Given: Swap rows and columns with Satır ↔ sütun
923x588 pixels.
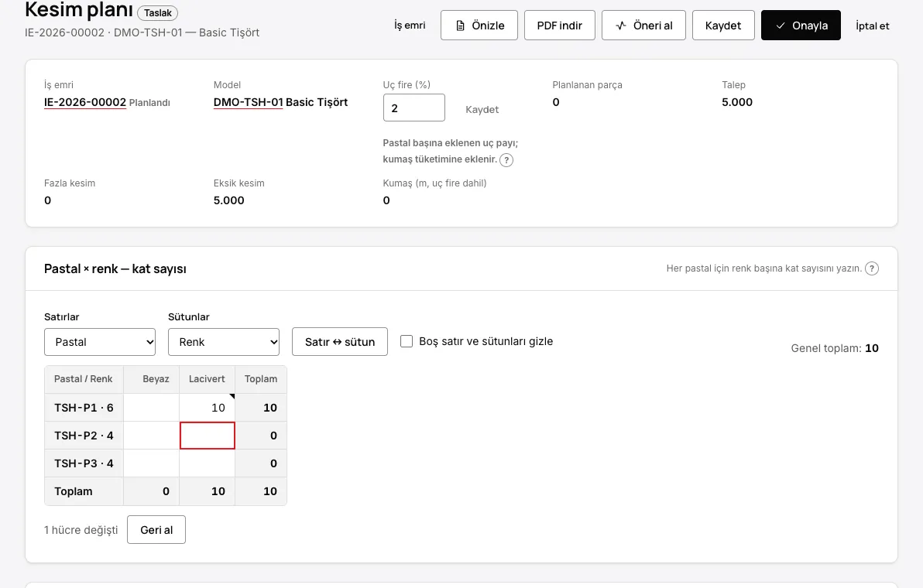Looking at the screenshot, I should point(340,342).
